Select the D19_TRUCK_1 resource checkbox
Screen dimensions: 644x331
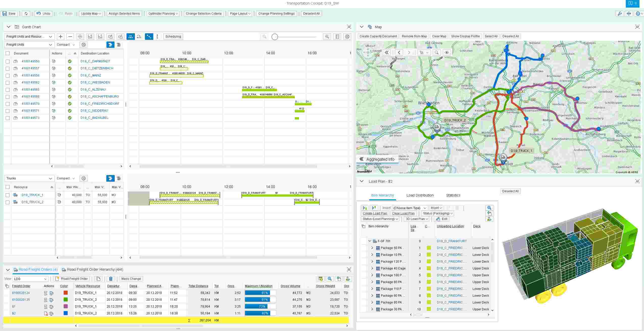click(8, 195)
